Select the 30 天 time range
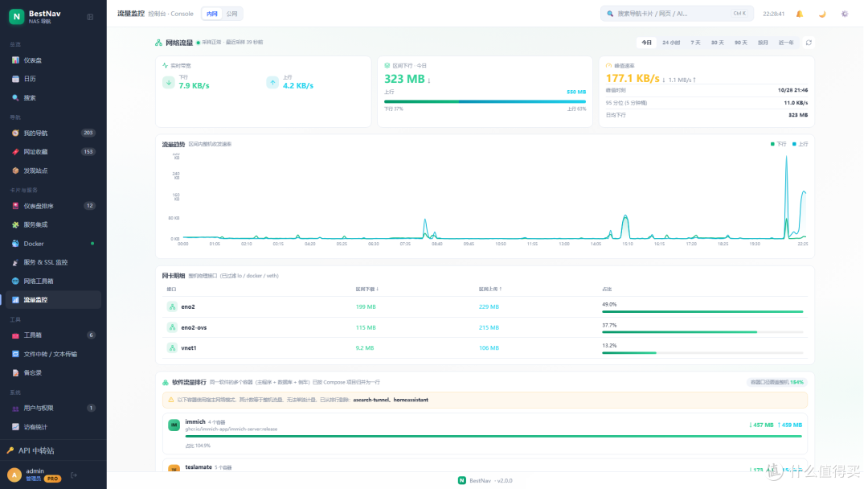The width and height of the screenshot is (868, 489). [x=718, y=43]
